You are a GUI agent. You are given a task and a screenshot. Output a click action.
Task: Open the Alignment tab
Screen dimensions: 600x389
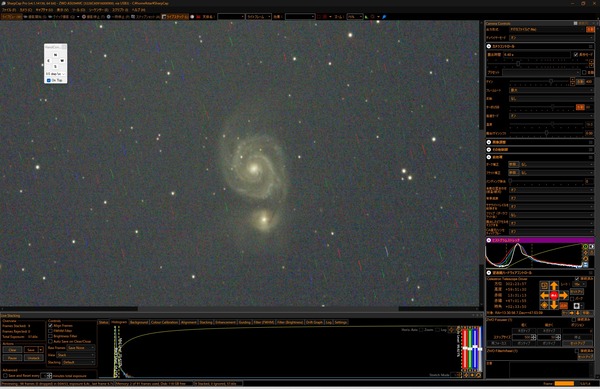point(189,322)
